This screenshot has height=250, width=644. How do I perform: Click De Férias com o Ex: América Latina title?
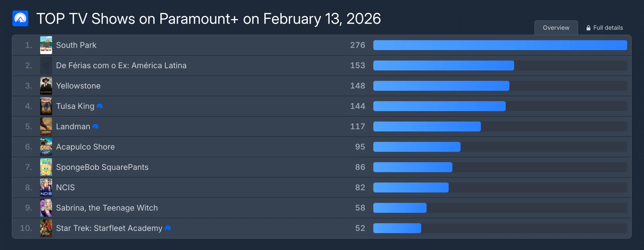coord(121,66)
